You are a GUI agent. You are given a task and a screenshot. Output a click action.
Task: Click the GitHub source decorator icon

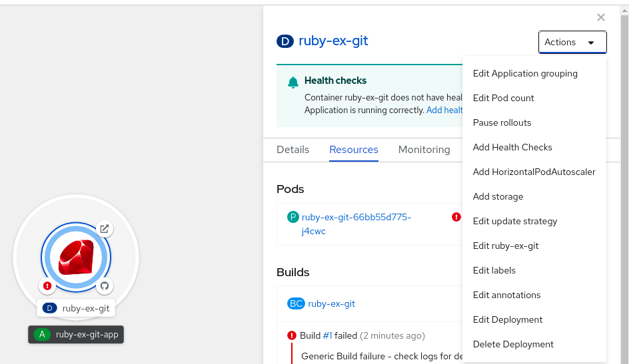[x=104, y=286]
